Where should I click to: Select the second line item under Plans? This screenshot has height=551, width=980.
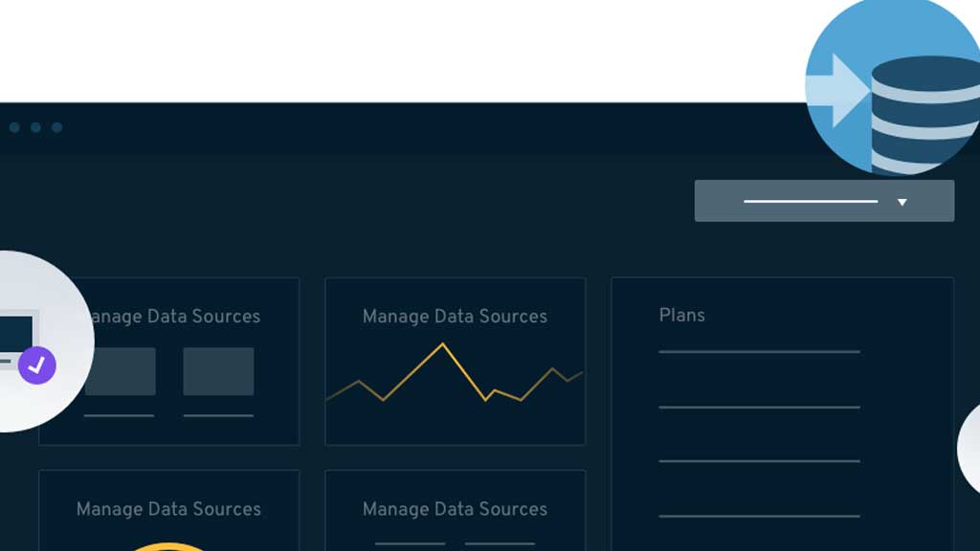(x=759, y=407)
